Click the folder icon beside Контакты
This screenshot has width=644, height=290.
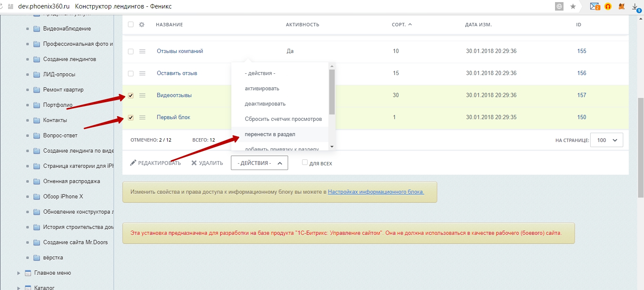tap(36, 120)
